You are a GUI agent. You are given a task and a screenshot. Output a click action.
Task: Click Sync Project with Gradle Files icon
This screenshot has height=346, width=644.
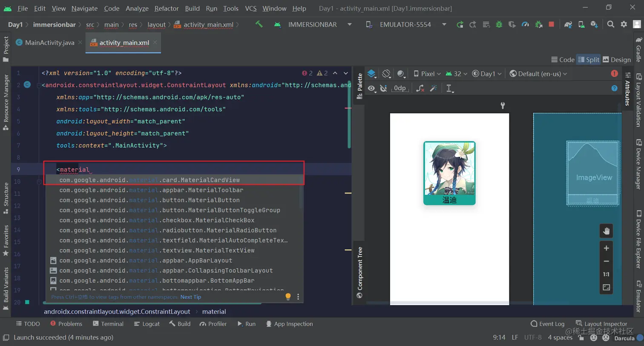point(568,25)
